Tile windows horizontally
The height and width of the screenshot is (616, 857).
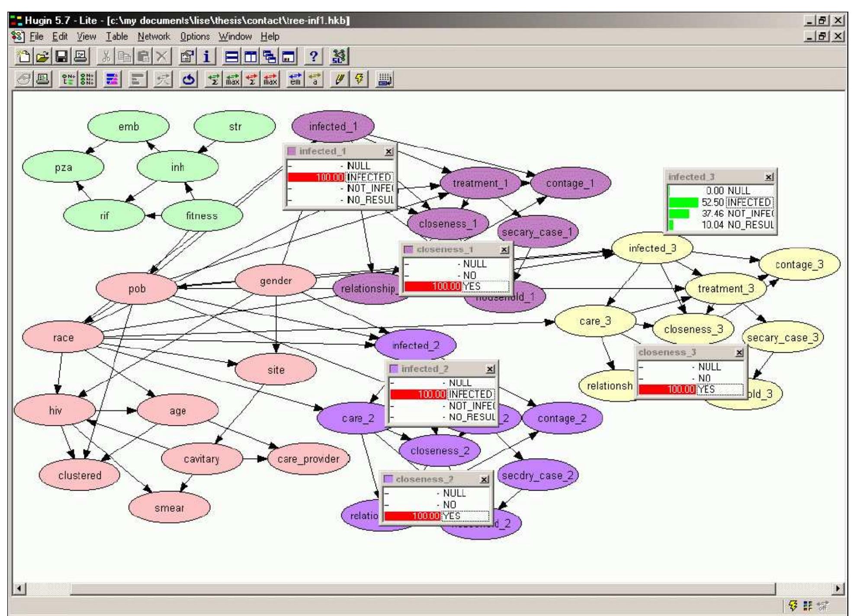coord(232,57)
